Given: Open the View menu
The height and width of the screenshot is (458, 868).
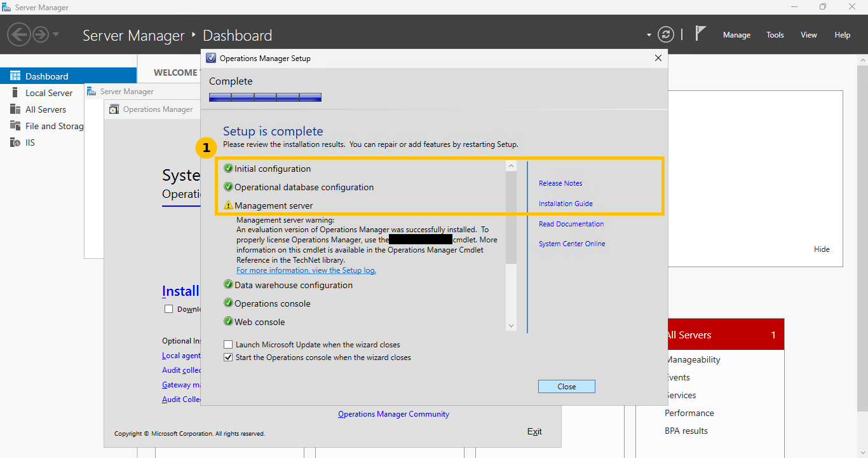Looking at the screenshot, I should point(809,35).
